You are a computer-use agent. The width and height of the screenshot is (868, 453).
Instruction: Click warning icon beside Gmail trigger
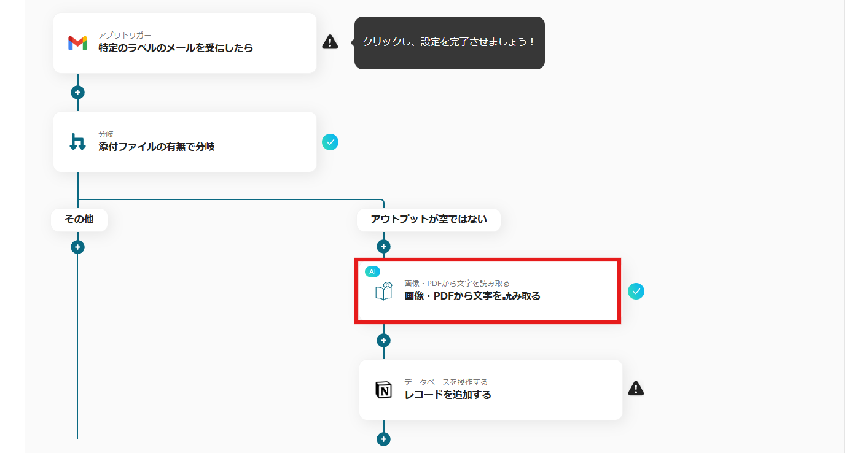click(x=330, y=42)
